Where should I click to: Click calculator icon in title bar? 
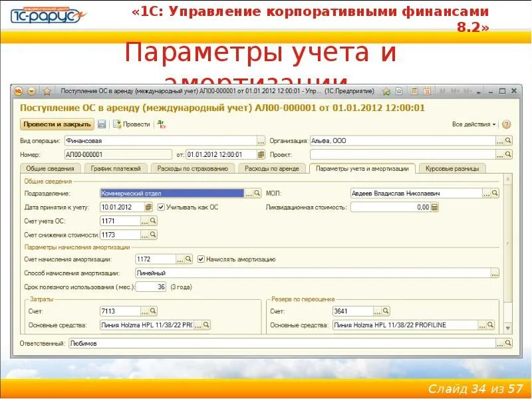point(414,91)
